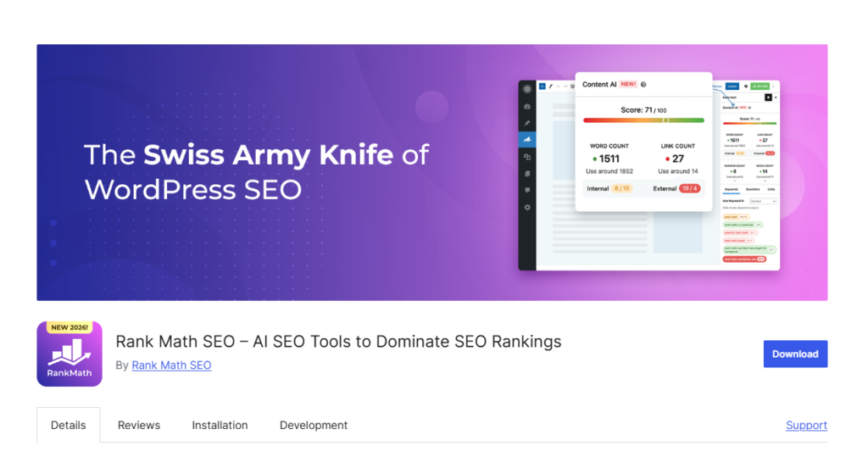Click the Swiss Army Knife banner headline
This screenshot has width=868, height=474.
[x=256, y=172]
